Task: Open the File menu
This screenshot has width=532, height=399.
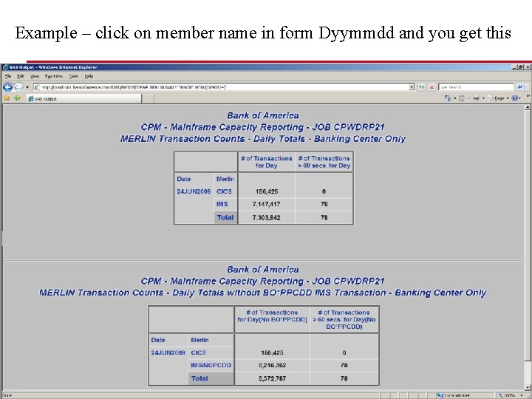Action: [8, 76]
